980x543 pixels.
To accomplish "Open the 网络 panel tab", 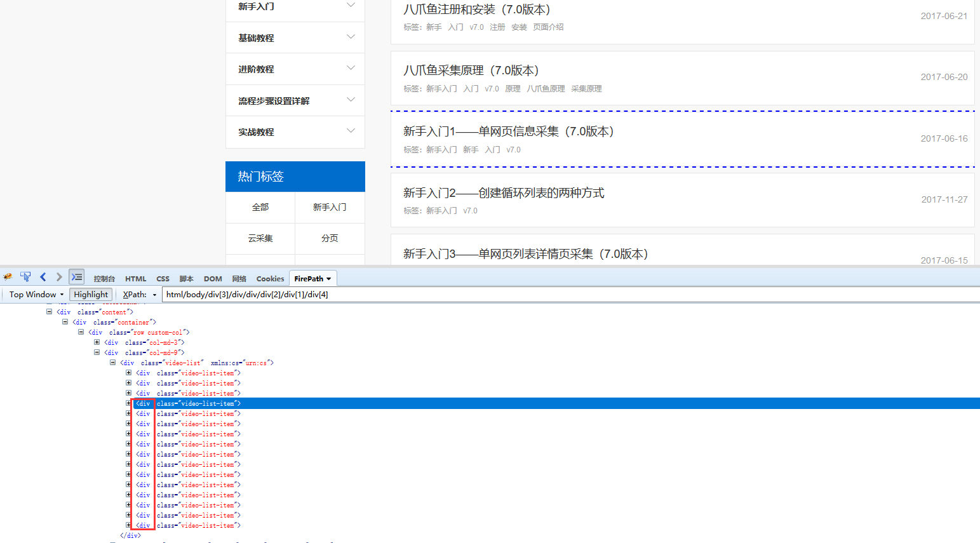I will click(x=239, y=279).
